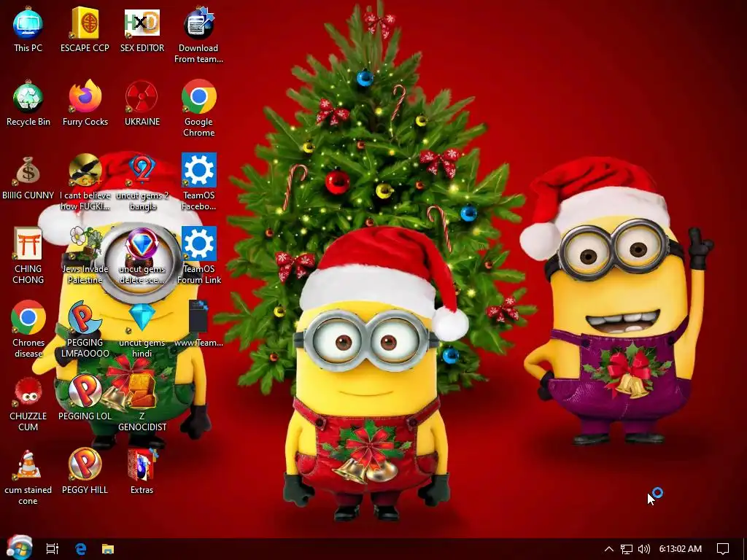Click the network status tray icon
Screen dimensions: 747x560
point(627,549)
